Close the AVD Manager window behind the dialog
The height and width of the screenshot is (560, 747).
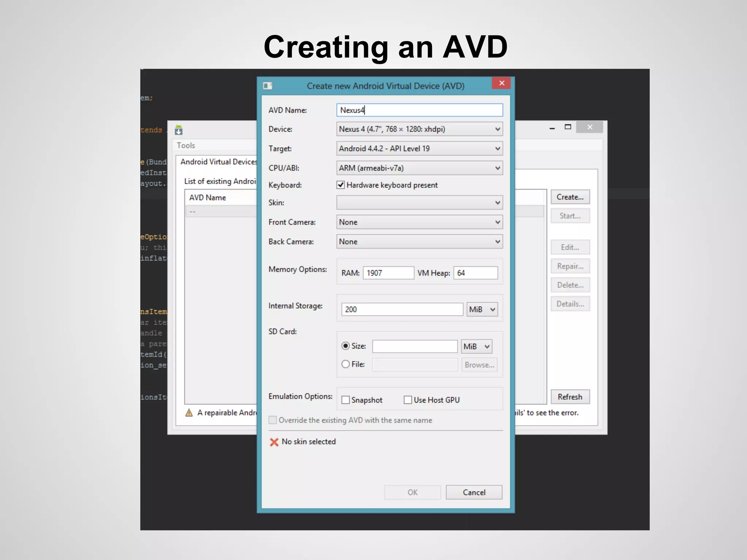pyautogui.click(x=590, y=127)
